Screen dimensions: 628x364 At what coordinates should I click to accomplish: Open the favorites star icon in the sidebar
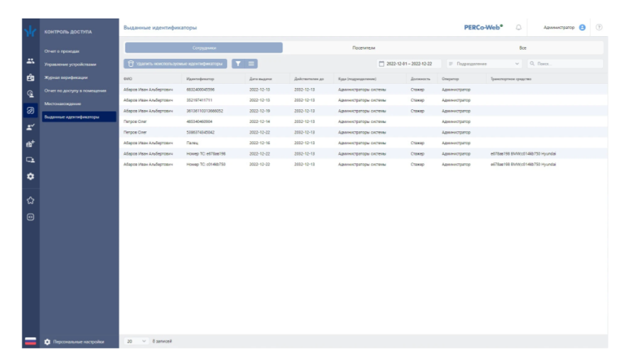coord(31,200)
